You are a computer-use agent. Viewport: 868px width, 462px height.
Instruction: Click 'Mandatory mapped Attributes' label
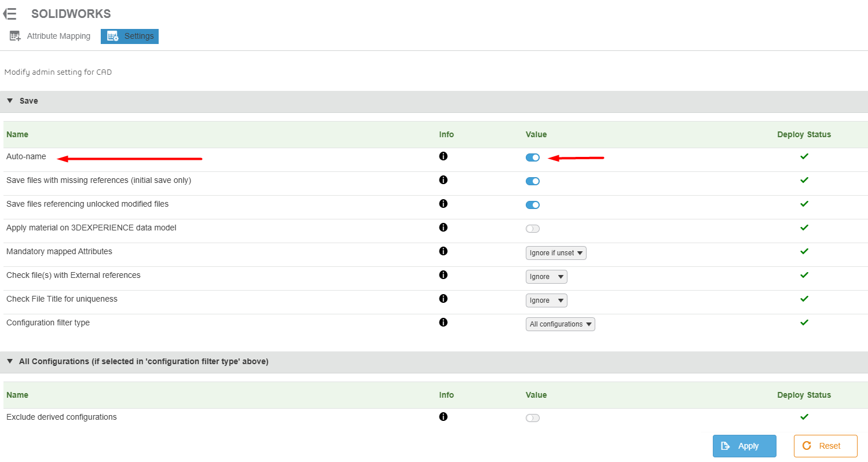59,251
